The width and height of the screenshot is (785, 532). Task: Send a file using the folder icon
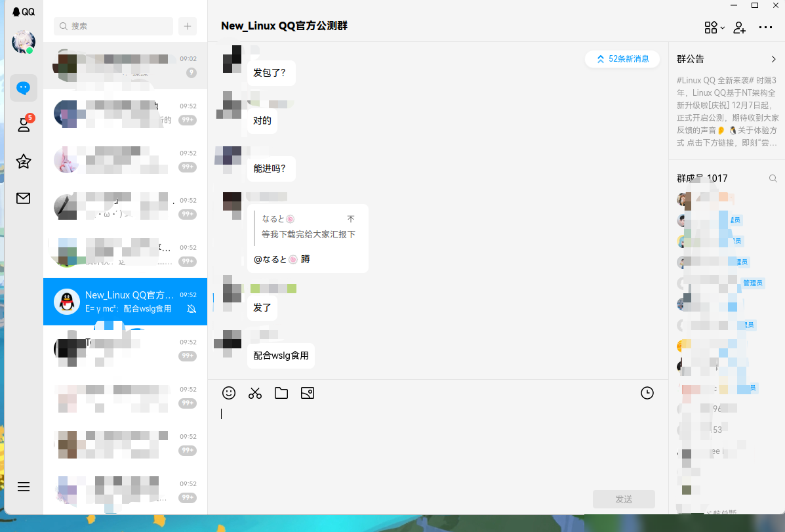281,393
